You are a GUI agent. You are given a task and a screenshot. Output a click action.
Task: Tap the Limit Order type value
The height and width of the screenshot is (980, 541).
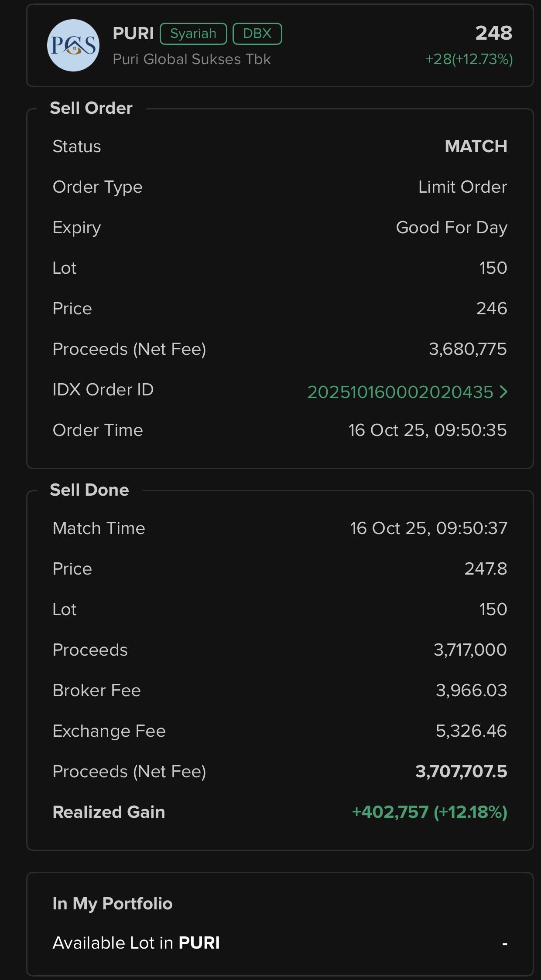pos(462,187)
